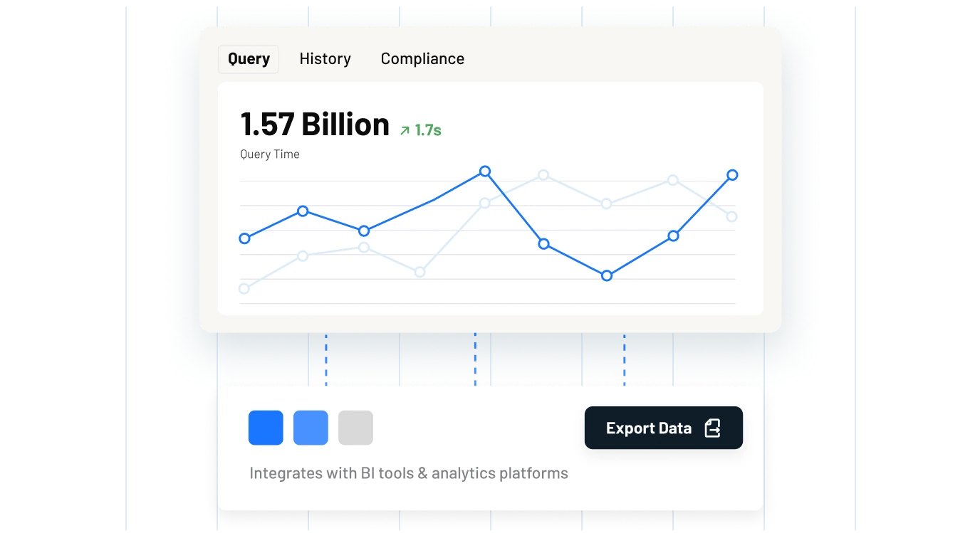Select the gray color swatch

pos(355,428)
